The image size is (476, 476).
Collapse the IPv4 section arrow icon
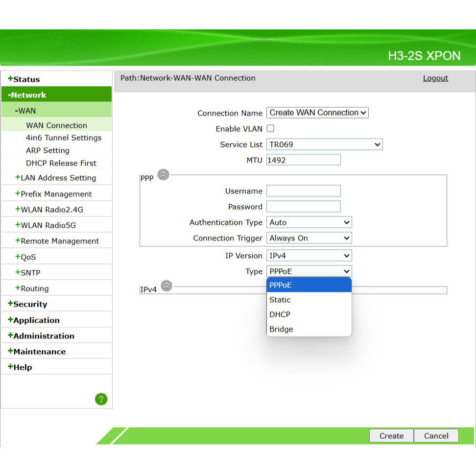pos(167,286)
